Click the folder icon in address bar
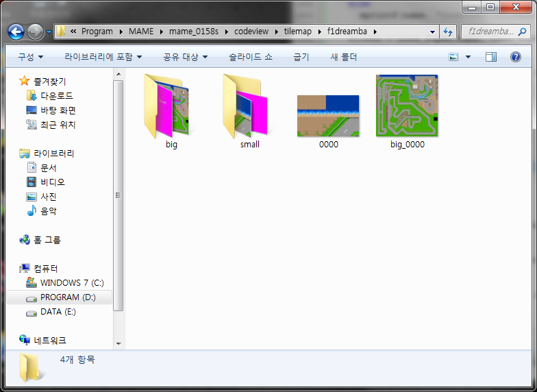The image size is (537, 392). coord(60,32)
